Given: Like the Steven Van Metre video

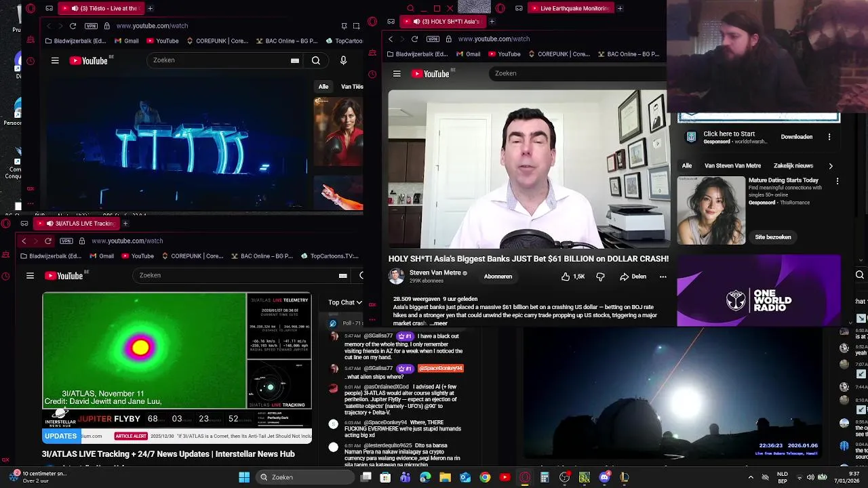Looking at the screenshot, I should [572, 277].
